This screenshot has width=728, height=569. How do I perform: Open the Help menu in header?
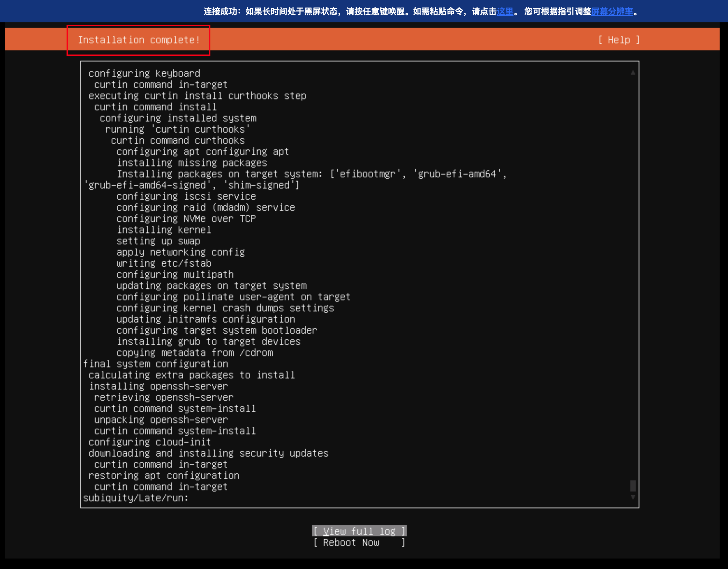point(618,40)
